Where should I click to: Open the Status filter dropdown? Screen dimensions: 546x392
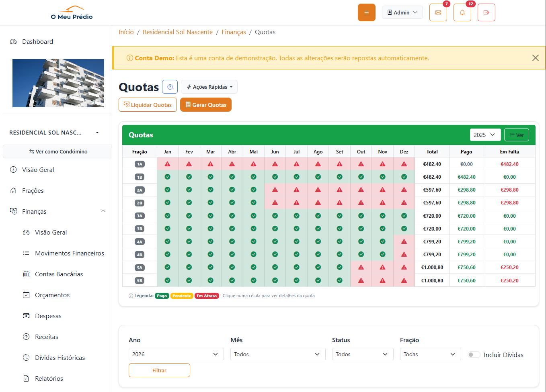[362, 354]
